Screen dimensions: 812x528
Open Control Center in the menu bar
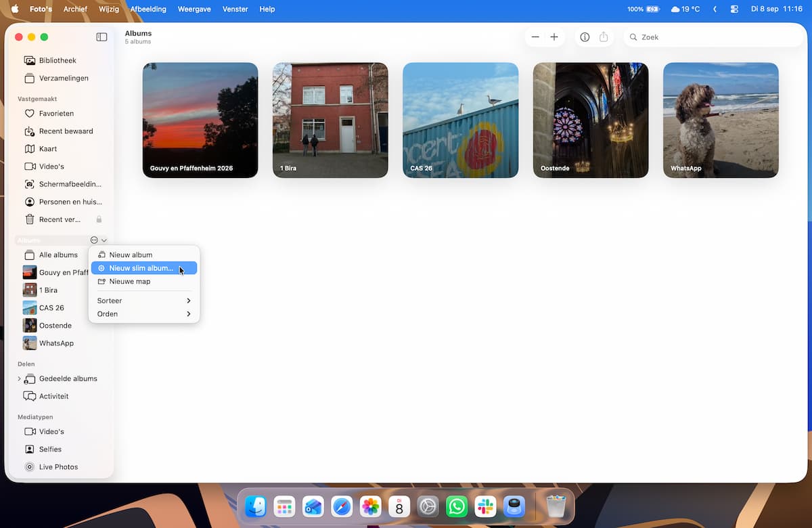pyautogui.click(x=734, y=9)
